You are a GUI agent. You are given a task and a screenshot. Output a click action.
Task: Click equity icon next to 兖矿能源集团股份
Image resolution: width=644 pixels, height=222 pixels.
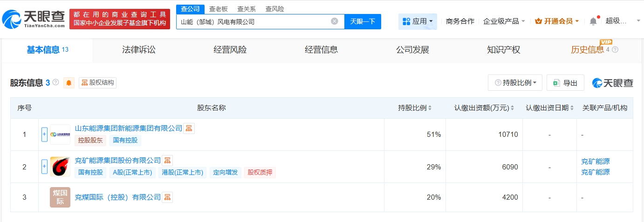167,161
